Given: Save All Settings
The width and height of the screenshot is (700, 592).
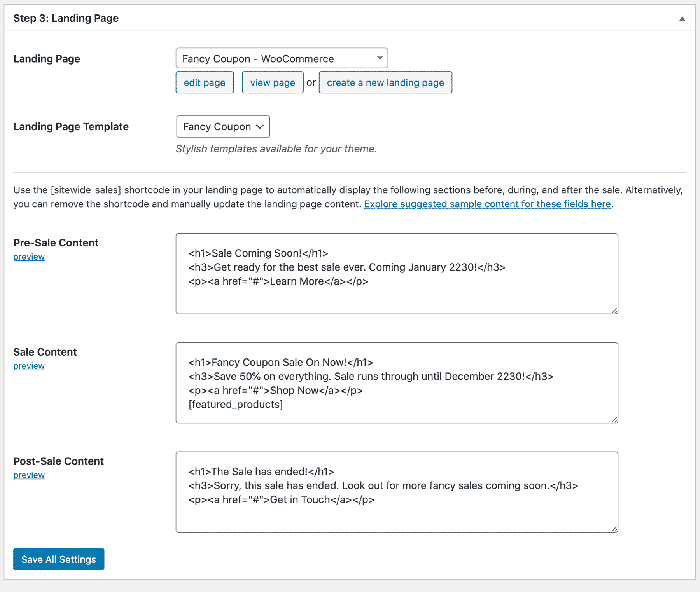Looking at the screenshot, I should [x=59, y=559].
